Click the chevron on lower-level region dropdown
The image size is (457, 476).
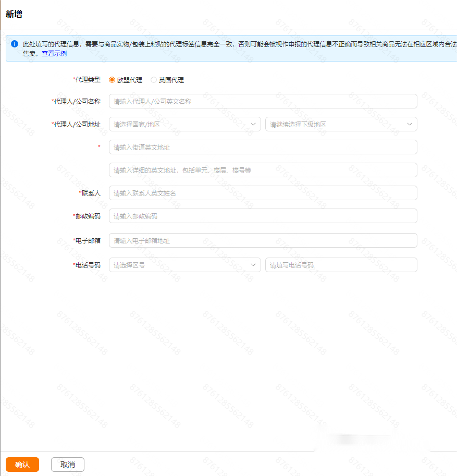[410, 124]
